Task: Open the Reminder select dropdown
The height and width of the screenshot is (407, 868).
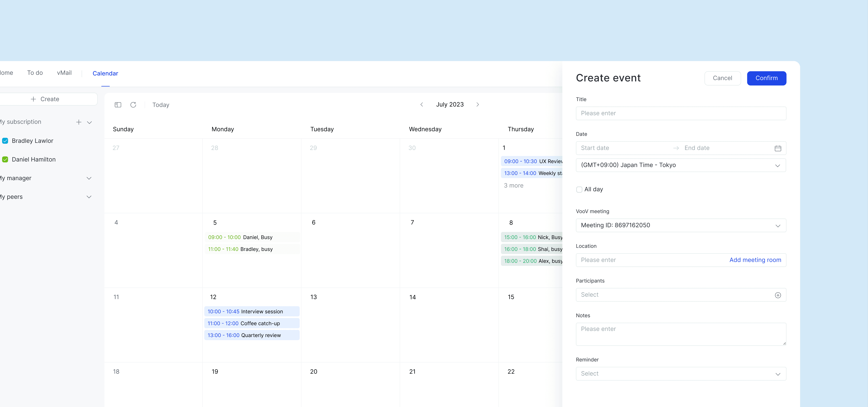Action: 681,374
